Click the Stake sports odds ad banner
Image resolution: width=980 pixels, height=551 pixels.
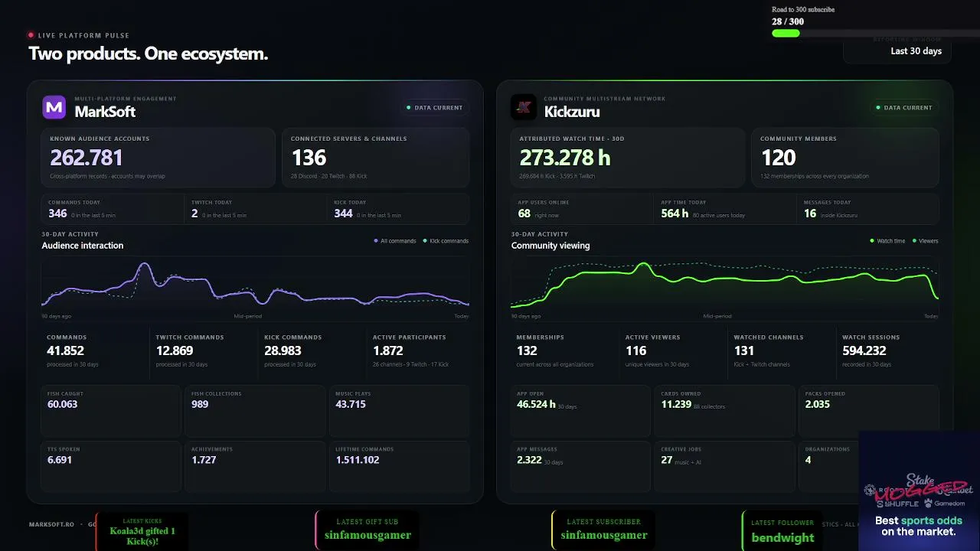[919, 491]
